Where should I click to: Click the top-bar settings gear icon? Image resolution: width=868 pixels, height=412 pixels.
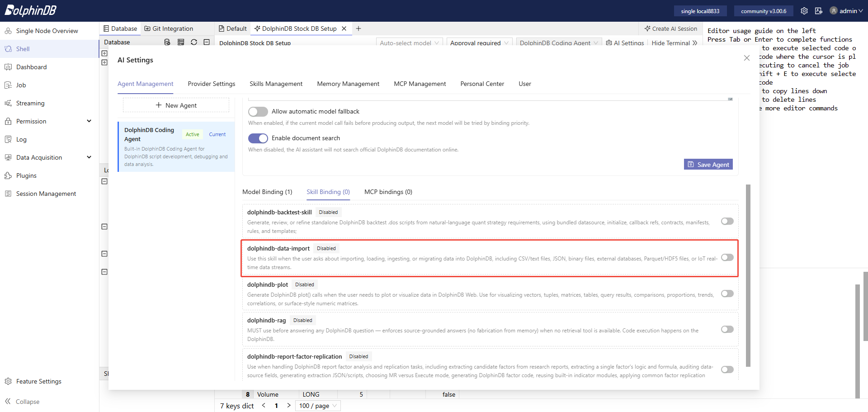coord(804,11)
